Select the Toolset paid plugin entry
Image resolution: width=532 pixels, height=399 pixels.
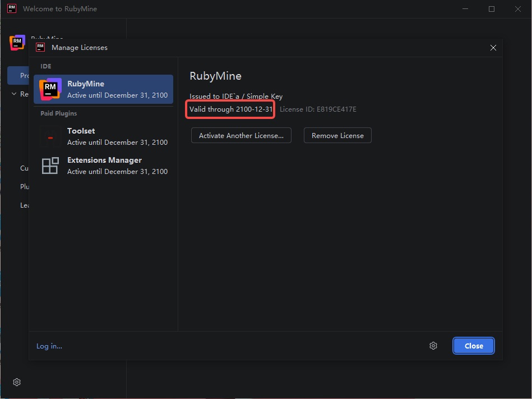pyautogui.click(x=103, y=136)
